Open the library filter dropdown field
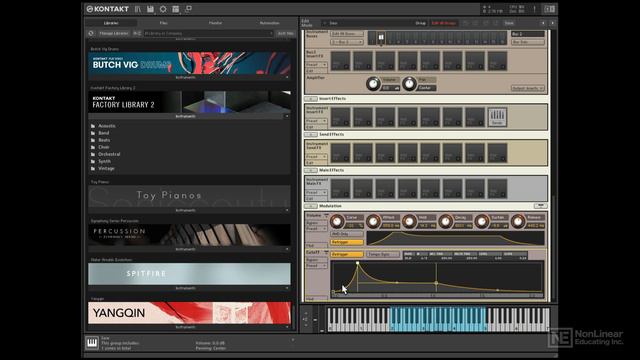640x360 pixels. (x=208, y=33)
